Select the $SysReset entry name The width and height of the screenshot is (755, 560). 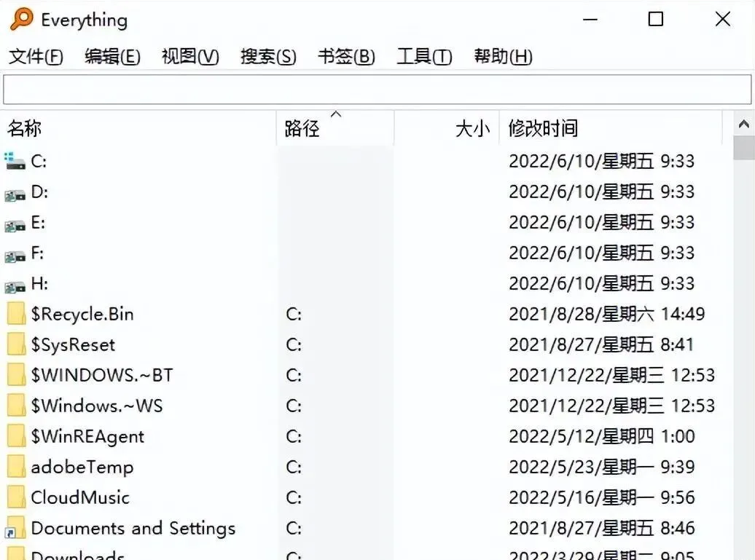73,344
